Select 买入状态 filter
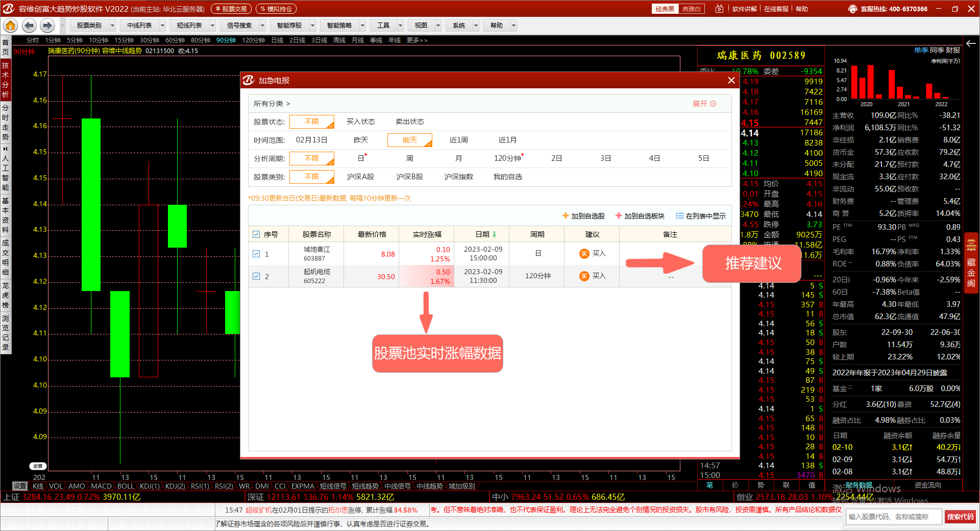The image size is (980, 531). (x=361, y=122)
